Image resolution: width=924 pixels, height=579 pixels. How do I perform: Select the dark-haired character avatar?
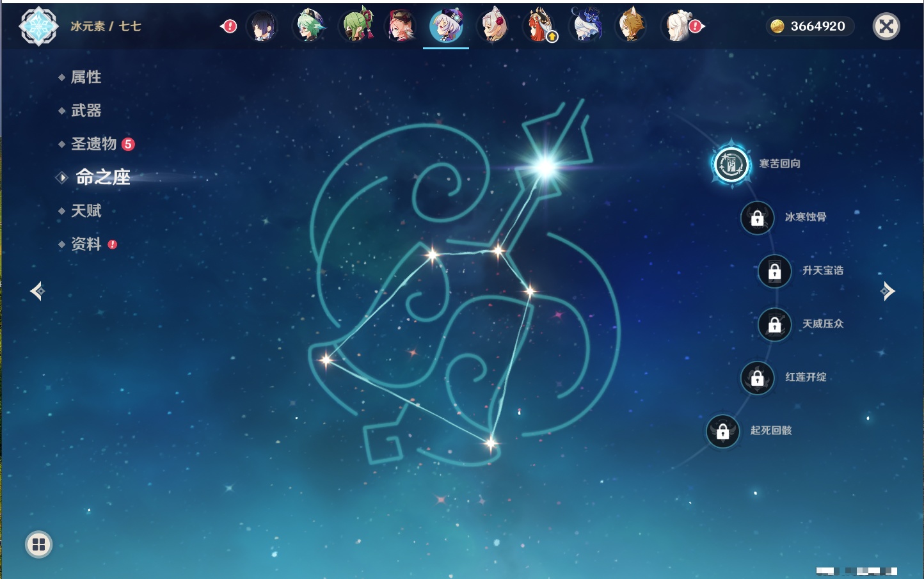(263, 27)
